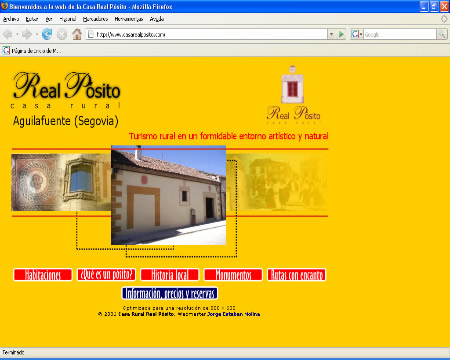The height and width of the screenshot is (360, 450).
Task: Click the mosaic and window image on the left
Action: click(x=61, y=182)
